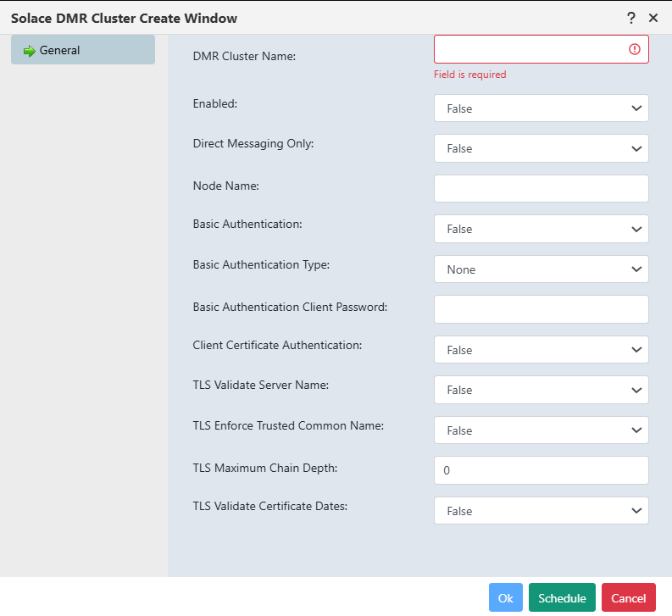Click the 'Field is required' error message

point(469,75)
